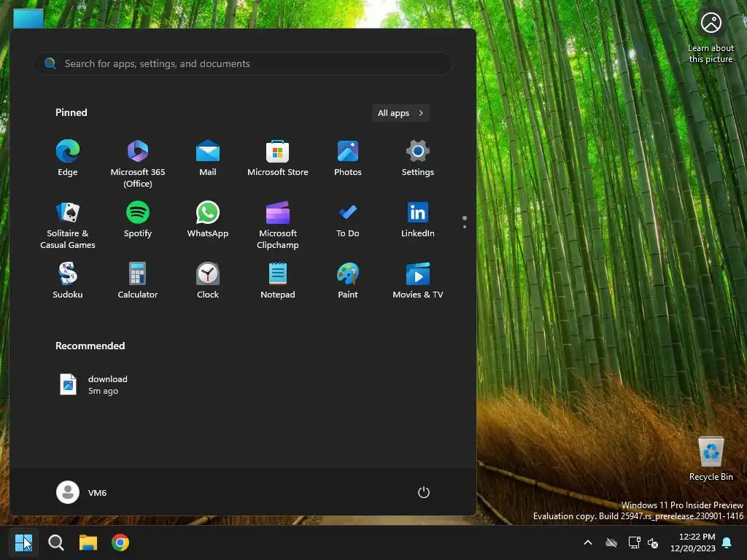Launch the To Do app
The width and height of the screenshot is (747, 560).
pyautogui.click(x=348, y=220)
